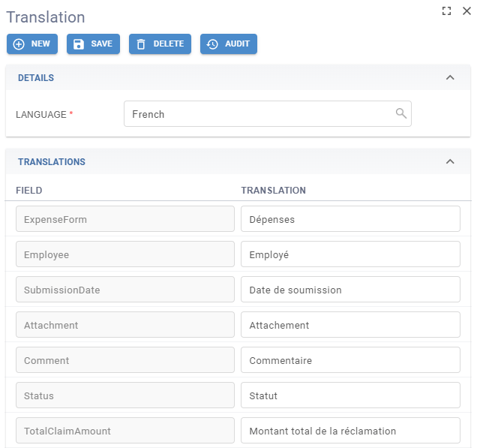Click the Translations section header
Screen dimensions: 477x448
pyautogui.click(x=52, y=161)
